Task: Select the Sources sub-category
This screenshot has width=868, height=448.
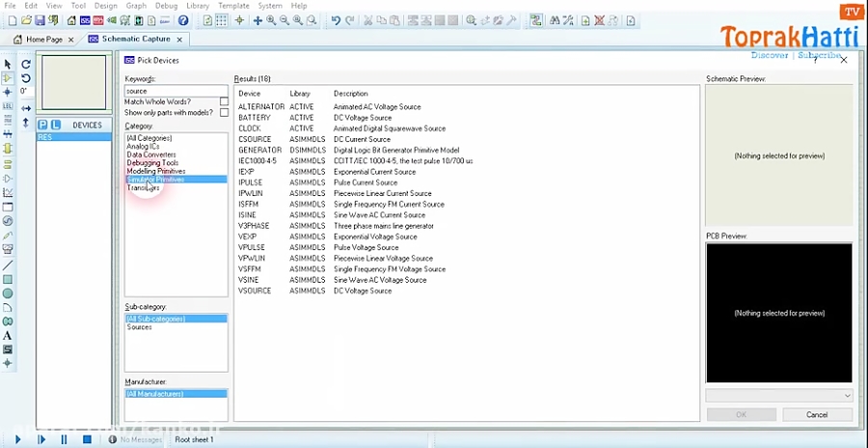Action: 140,327
